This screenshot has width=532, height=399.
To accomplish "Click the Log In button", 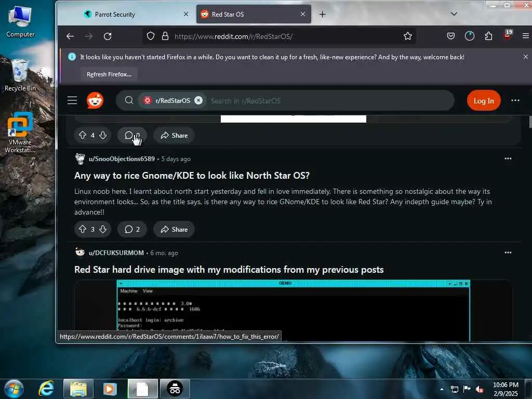I will [484, 100].
